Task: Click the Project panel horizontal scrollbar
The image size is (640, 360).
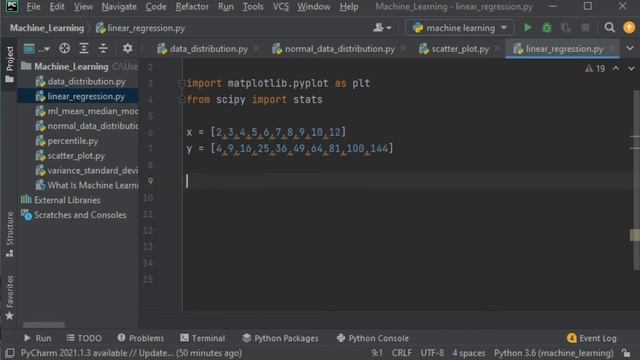Action: click(44, 325)
